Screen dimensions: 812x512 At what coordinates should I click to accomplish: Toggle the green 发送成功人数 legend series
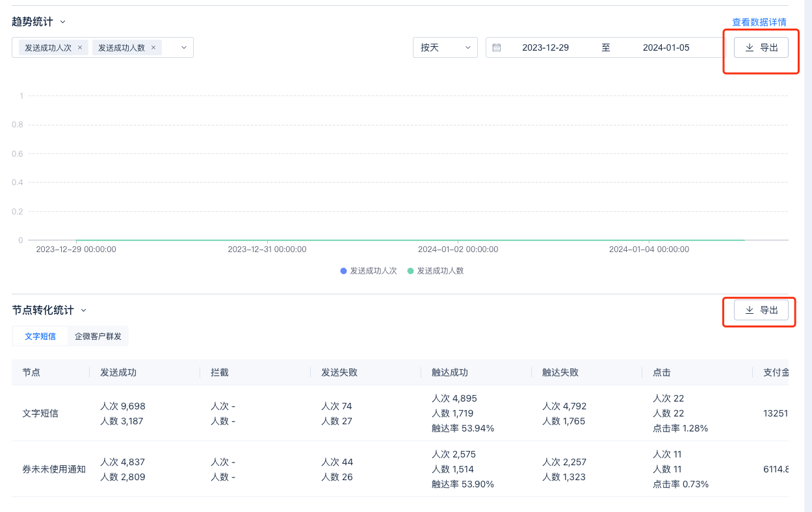436,271
